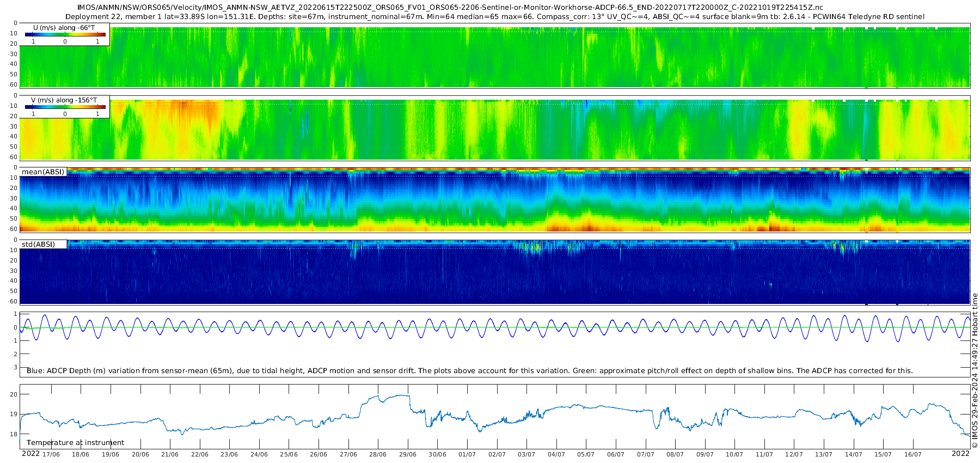The height and width of the screenshot is (463, 980).
Task: Click the '21/06' date tick label
Action: 170,454
